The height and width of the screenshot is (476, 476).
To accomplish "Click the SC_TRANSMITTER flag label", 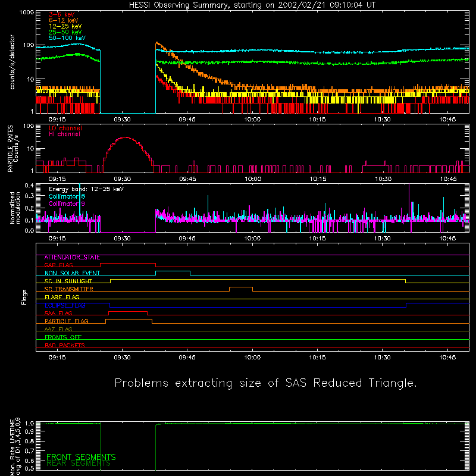I will 68,289.
